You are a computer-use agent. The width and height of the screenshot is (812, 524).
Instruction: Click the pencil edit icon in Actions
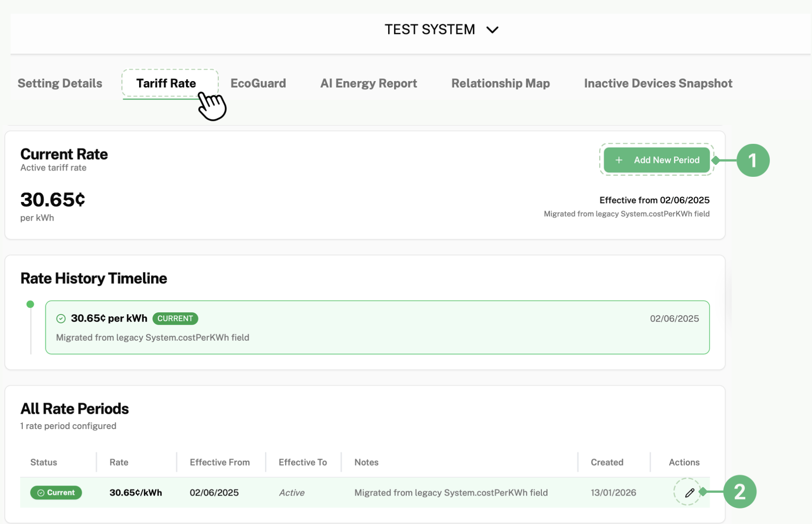[689, 492]
